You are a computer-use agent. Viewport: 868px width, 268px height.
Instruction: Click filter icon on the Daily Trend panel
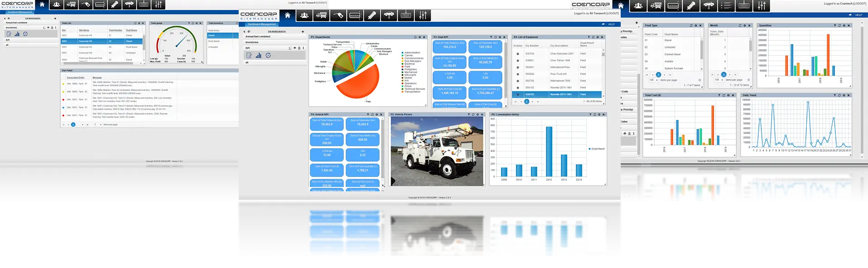[x=835, y=95]
